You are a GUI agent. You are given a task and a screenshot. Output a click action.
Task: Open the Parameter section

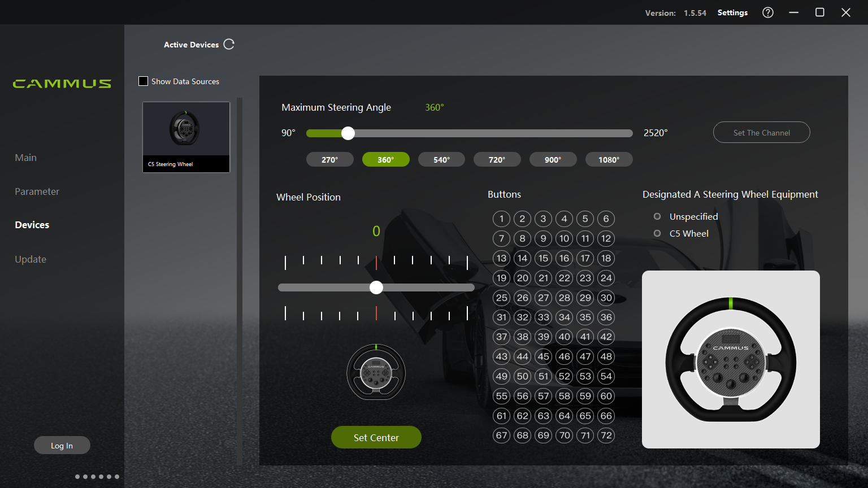coord(37,191)
